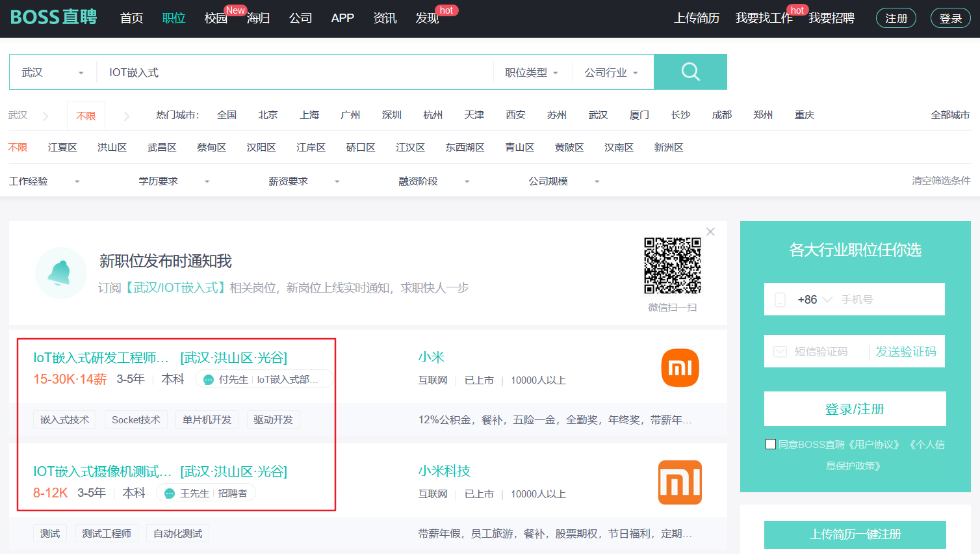Image resolution: width=980 pixels, height=554 pixels.
Task: Click the 自动化测试 tag
Action: click(177, 533)
